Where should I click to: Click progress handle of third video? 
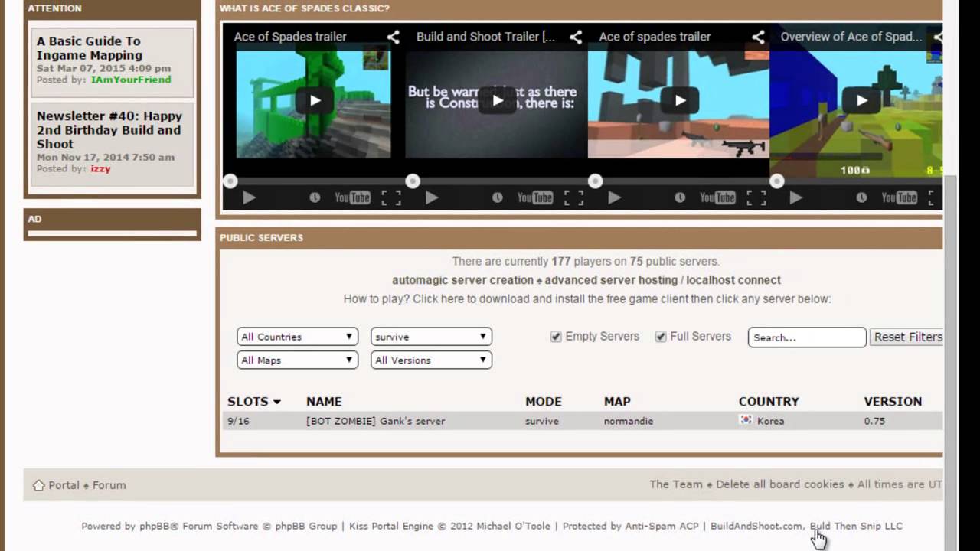pyautogui.click(x=596, y=181)
